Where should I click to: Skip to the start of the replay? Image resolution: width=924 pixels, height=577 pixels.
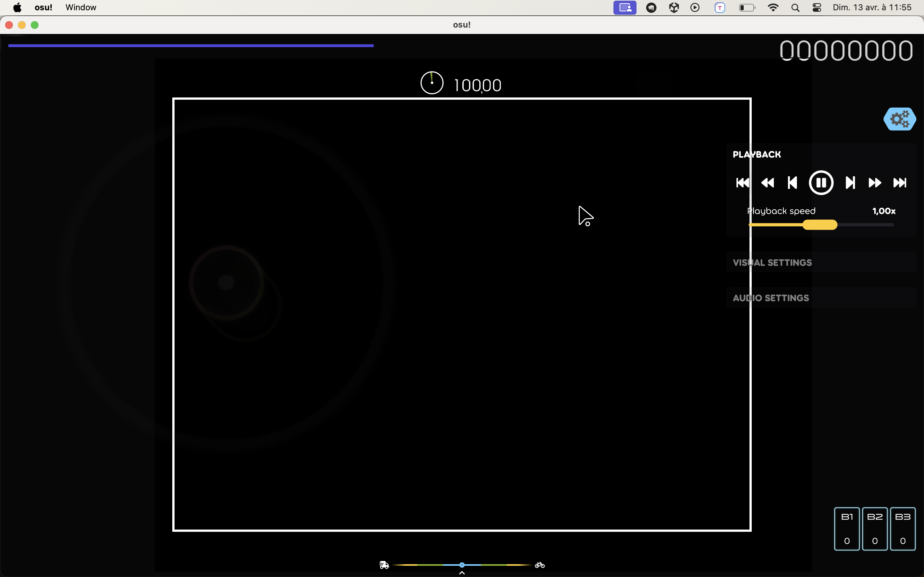pyautogui.click(x=742, y=182)
